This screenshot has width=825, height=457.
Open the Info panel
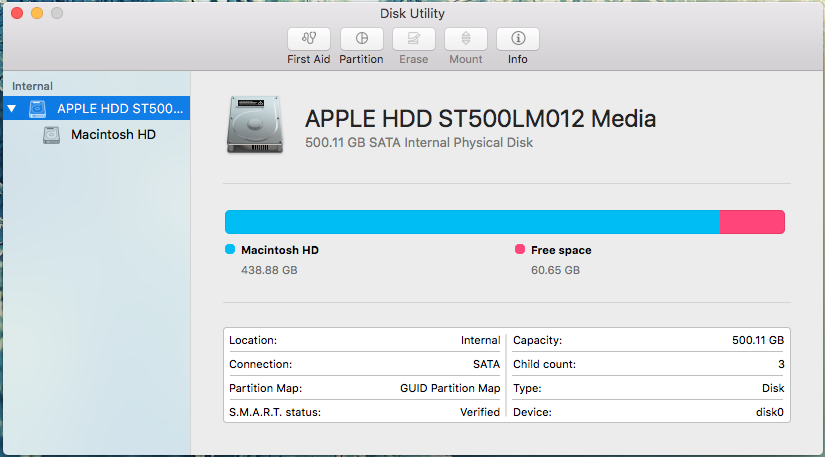(x=518, y=39)
